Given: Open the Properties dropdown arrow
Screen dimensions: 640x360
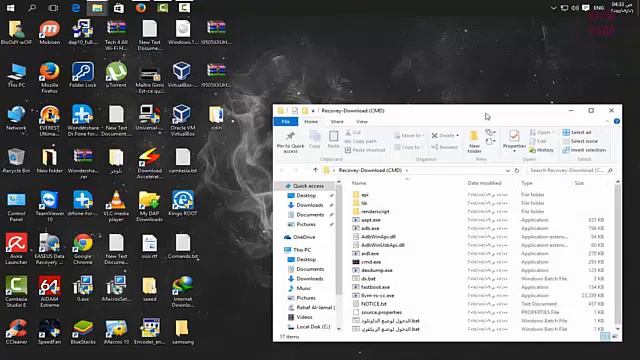Looking at the screenshot, I should tap(514, 151).
